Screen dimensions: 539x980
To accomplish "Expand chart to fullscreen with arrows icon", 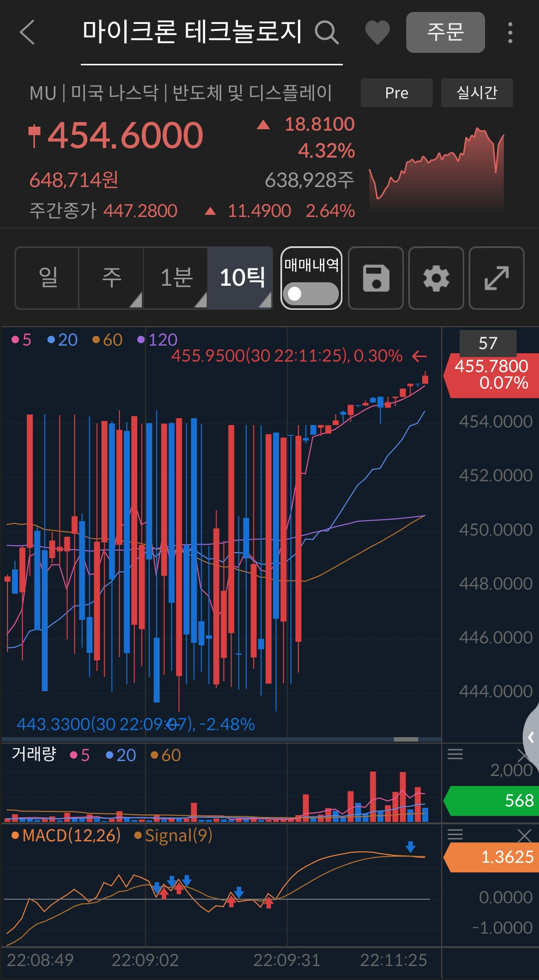I will [x=497, y=278].
